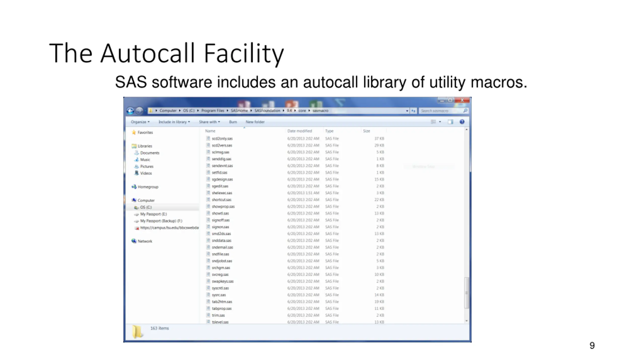Select file setfld.sas
The width and height of the screenshot is (644, 362).
tap(219, 172)
